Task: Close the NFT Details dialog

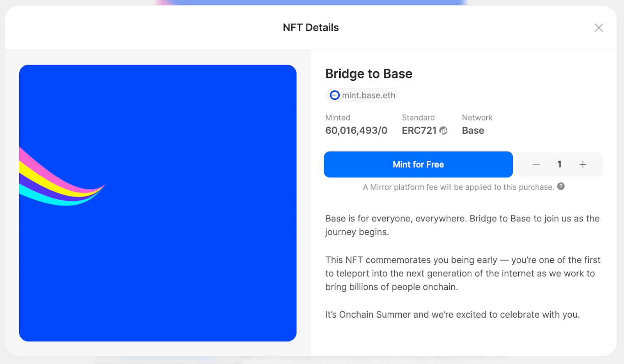Action: [x=599, y=28]
